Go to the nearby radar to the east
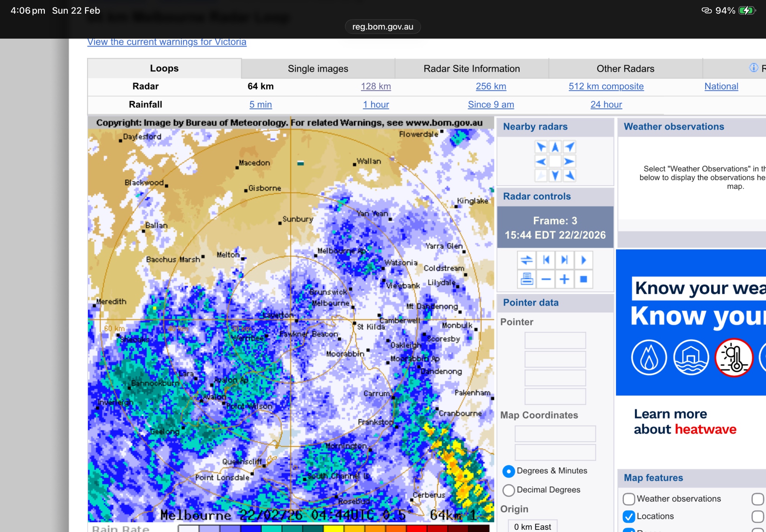Image resolution: width=766 pixels, height=532 pixels. click(570, 161)
